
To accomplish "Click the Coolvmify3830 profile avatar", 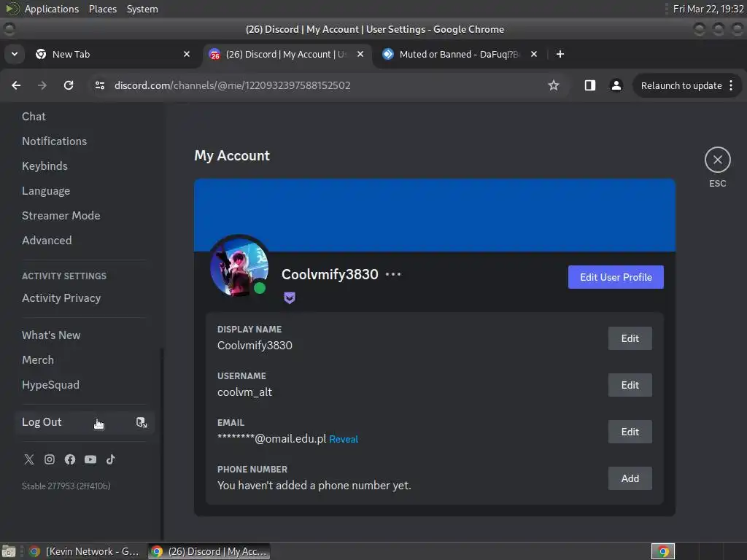I will [239, 267].
